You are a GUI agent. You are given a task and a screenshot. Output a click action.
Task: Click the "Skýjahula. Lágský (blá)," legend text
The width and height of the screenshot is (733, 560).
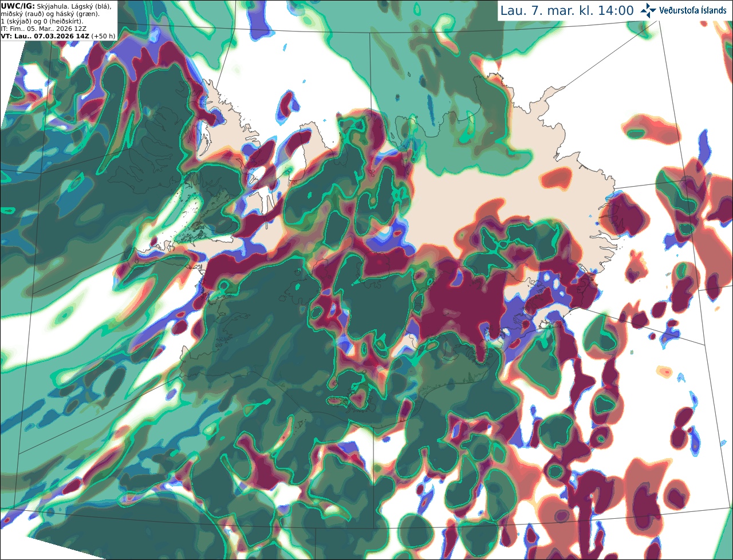click(x=74, y=6)
